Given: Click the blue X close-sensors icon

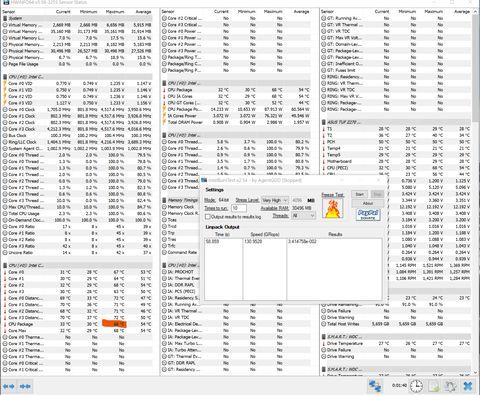Looking at the screenshot, I should pos(468,386).
